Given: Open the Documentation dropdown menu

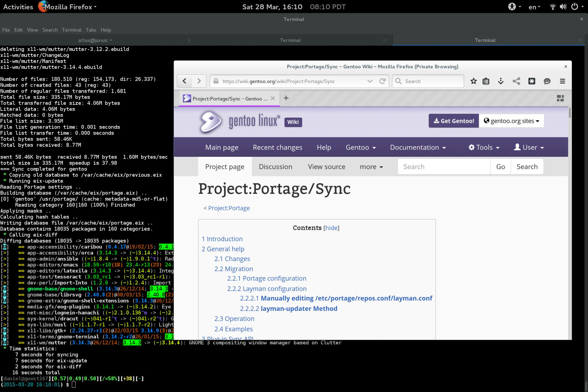Looking at the screenshot, I should point(418,147).
